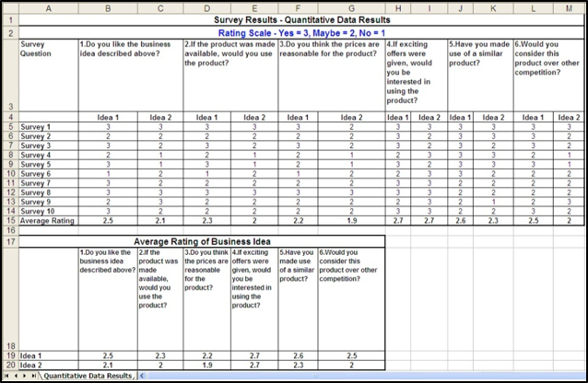
Task: Open the Quantitative Data Results sheet tab
Action: 88,376
